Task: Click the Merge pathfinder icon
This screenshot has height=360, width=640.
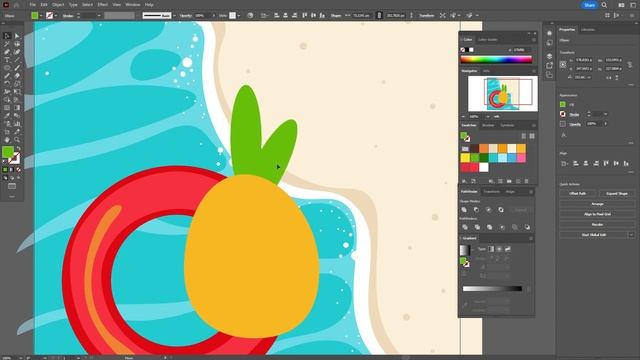Action: (489, 227)
